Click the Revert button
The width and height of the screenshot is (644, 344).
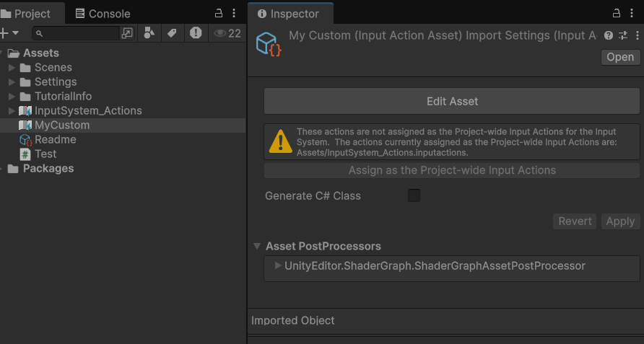click(575, 221)
